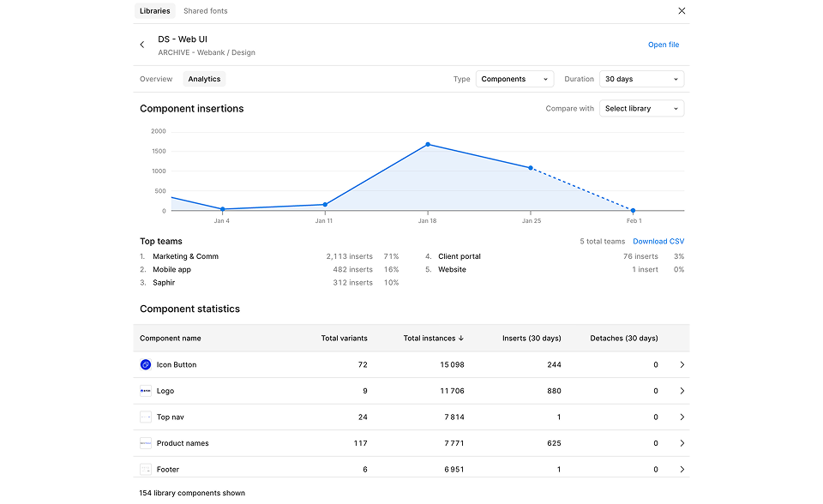Open Logo row details chevron
Viewport: 823px width, 504px height.
[682, 391]
